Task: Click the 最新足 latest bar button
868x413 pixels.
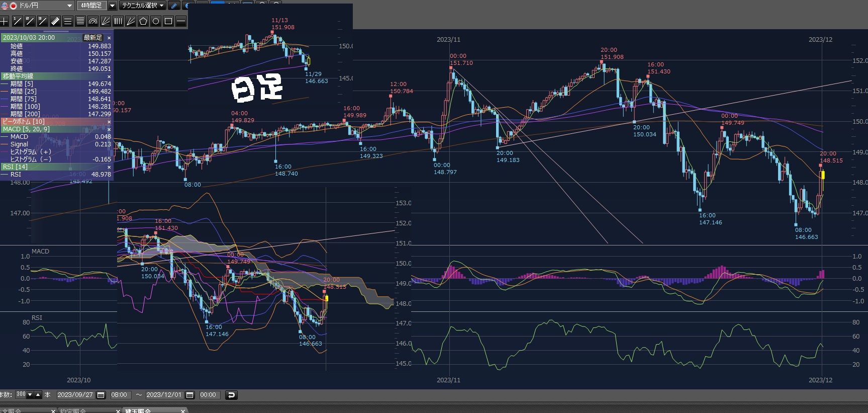Action: coord(93,38)
